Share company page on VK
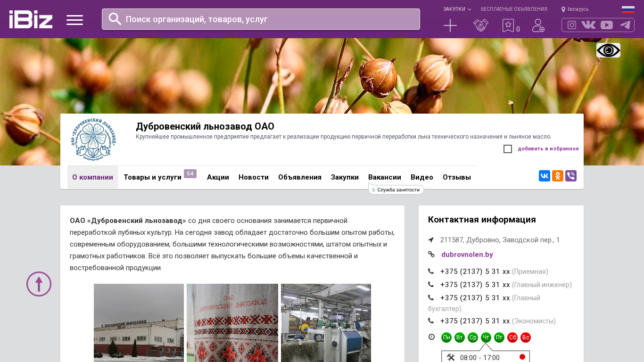Image resolution: width=644 pixels, height=362 pixels. click(545, 176)
